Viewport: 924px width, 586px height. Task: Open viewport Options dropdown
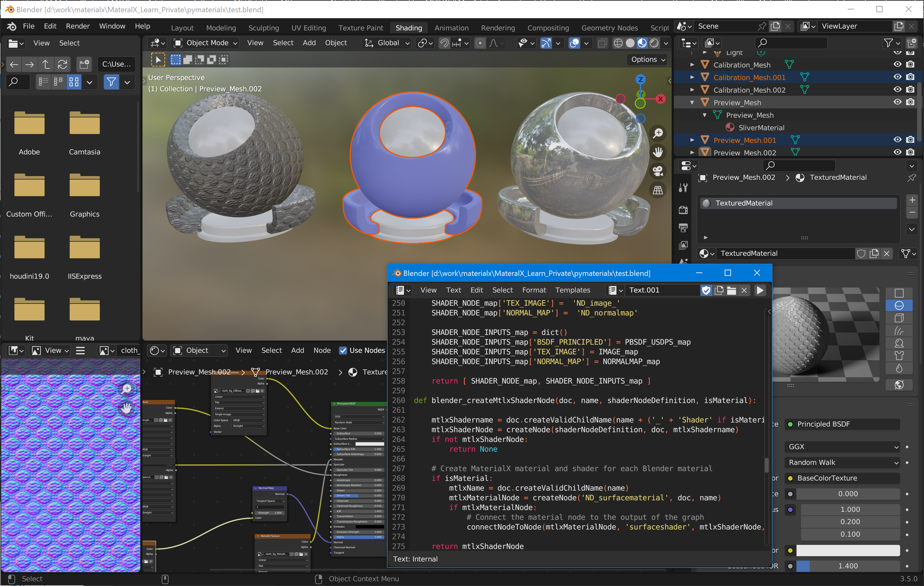click(648, 60)
